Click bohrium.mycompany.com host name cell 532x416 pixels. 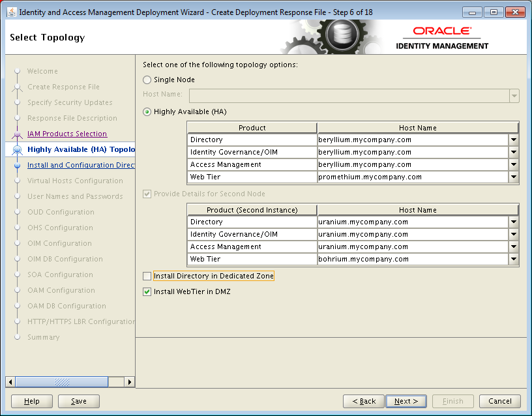pyautogui.click(x=413, y=259)
